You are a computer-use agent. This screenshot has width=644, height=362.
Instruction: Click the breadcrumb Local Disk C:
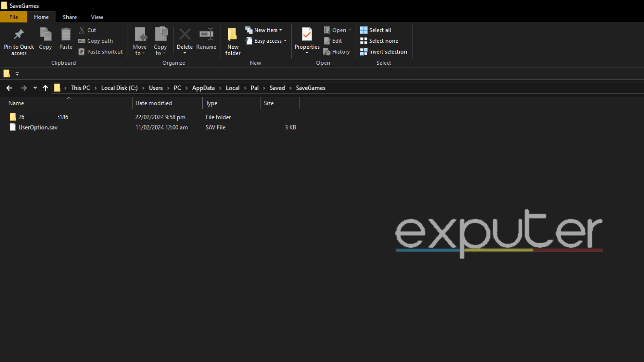119,88
